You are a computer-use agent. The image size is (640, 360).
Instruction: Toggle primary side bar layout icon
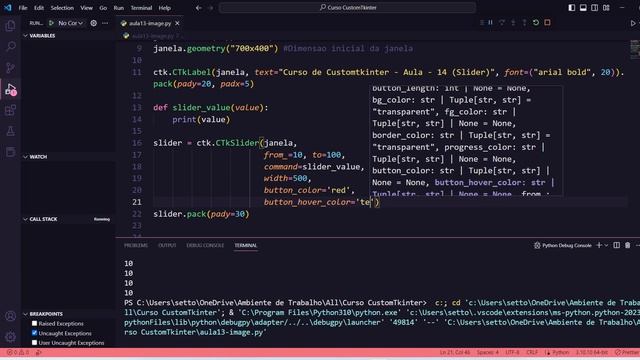(x=572, y=8)
